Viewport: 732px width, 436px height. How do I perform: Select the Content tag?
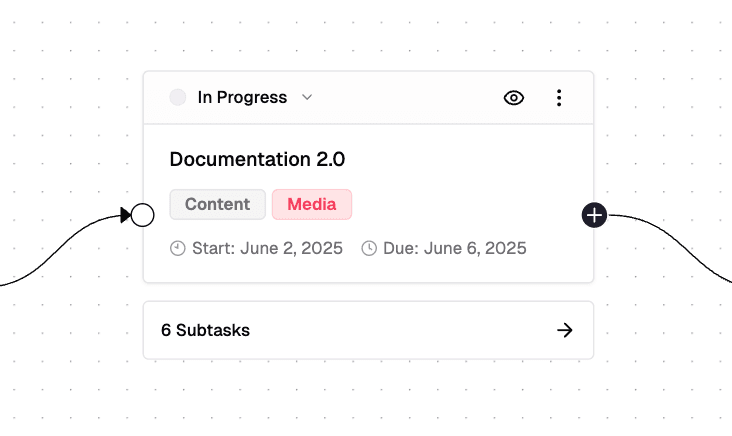[x=217, y=204]
